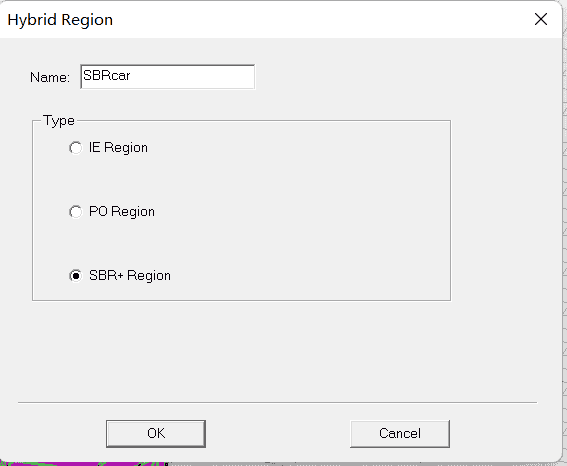Click the PO Region label text

(122, 211)
